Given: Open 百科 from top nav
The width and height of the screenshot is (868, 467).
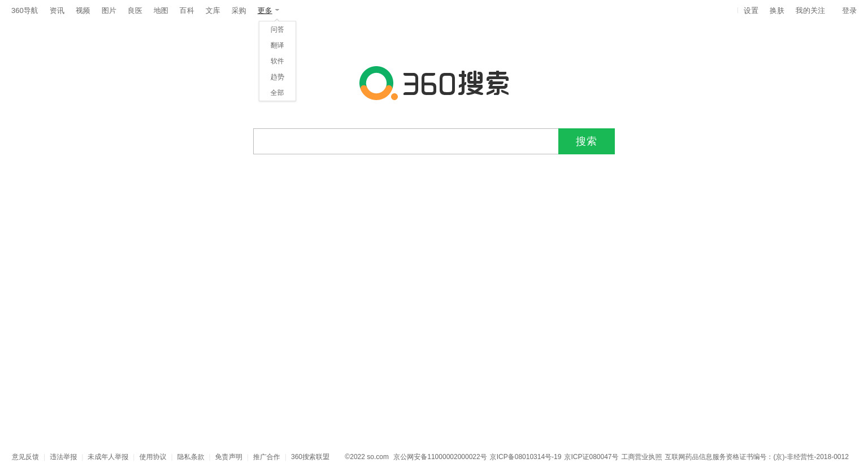Looking at the screenshot, I should [187, 11].
